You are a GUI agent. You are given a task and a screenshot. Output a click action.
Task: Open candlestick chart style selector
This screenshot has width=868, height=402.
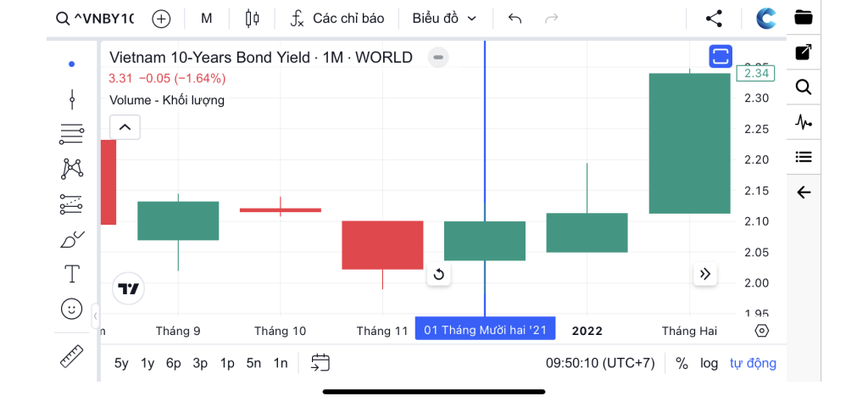coord(253,19)
